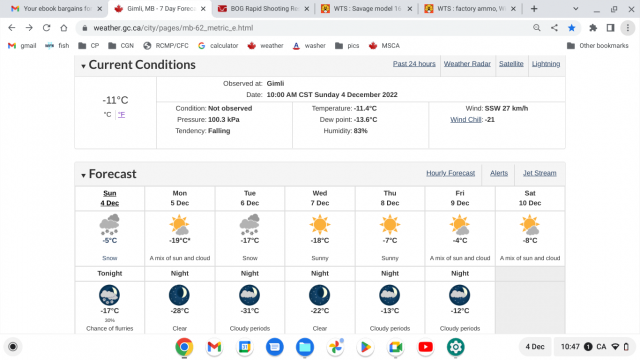The width and height of the screenshot is (640, 360).
Task: Close the BOG Rapid Shooting tab
Action: pos(307,9)
